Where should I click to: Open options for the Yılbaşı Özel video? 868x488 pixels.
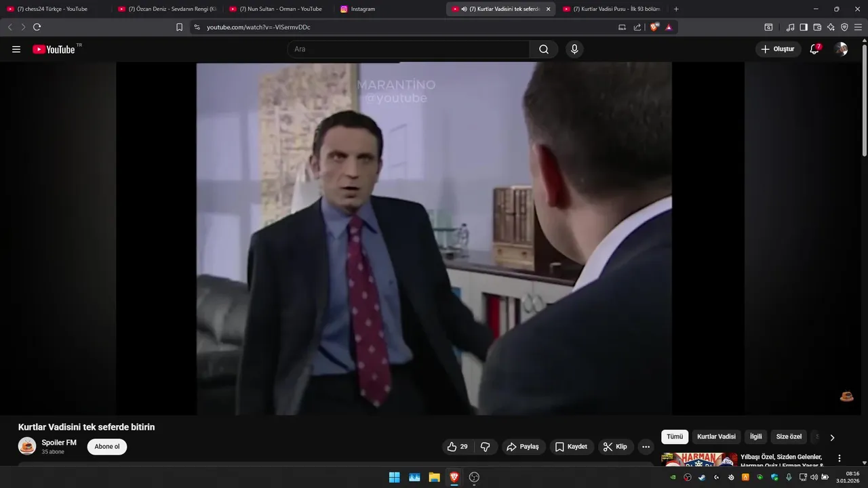point(840,458)
